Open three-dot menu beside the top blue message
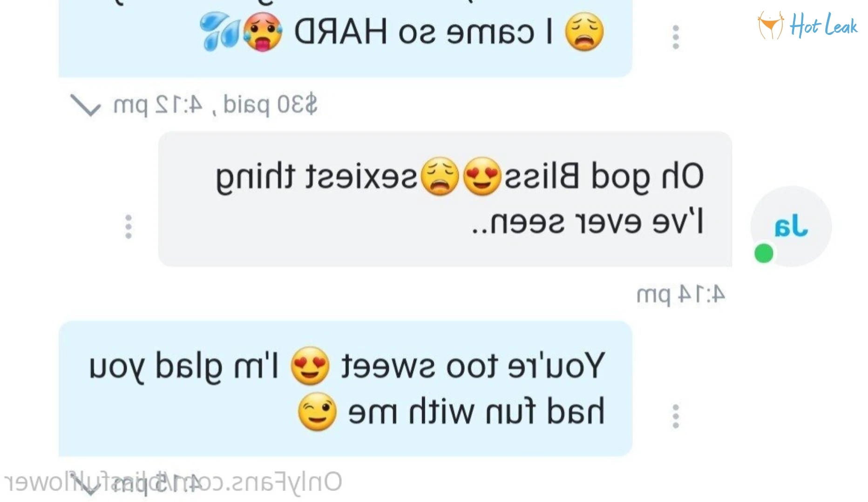 point(676,37)
